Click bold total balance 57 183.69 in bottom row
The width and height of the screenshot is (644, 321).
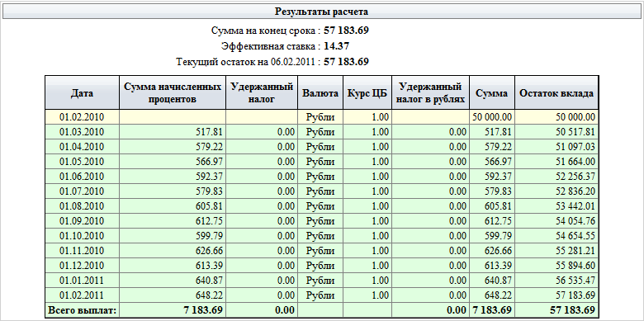[556, 310]
